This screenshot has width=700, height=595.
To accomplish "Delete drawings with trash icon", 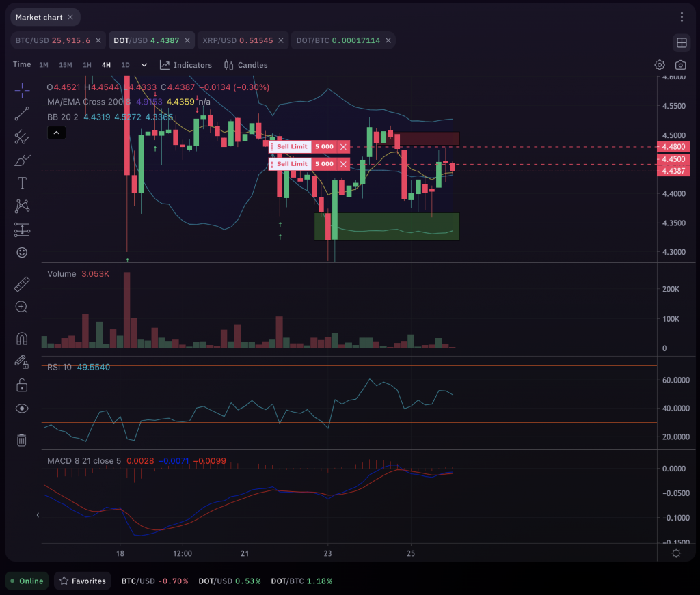I will (x=22, y=440).
